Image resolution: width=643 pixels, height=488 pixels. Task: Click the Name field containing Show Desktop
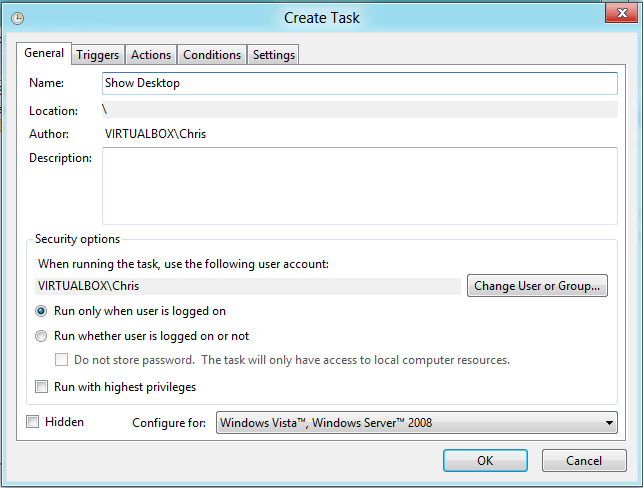click(360, 83)
